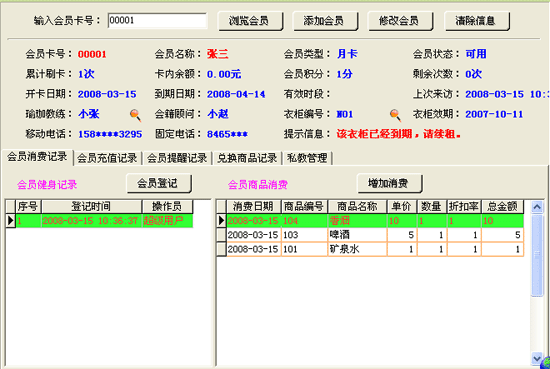Image resolution: width=550 pixels, height=369 pixels.
Task: Click the magnifier icon next to 瑜伽教练
Action: [x=135, y=115]
